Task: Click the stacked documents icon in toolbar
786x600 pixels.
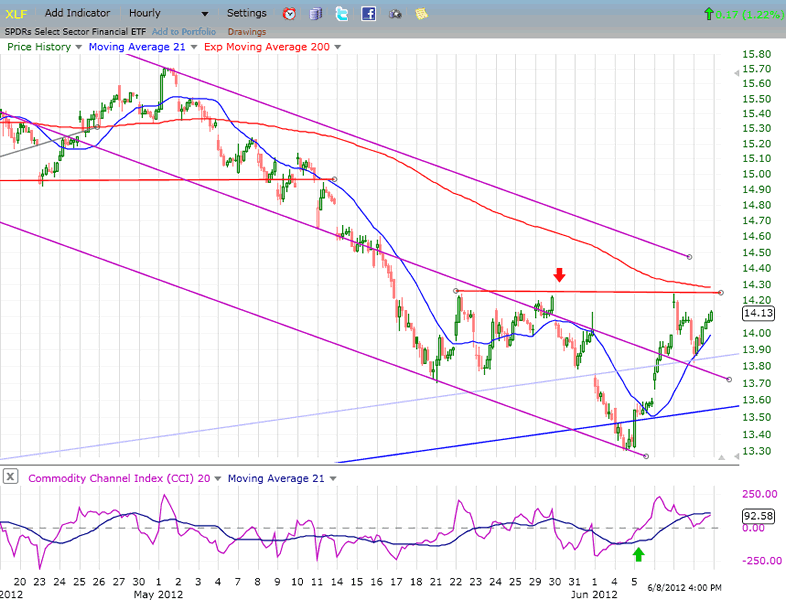Action: pos(316,14)
